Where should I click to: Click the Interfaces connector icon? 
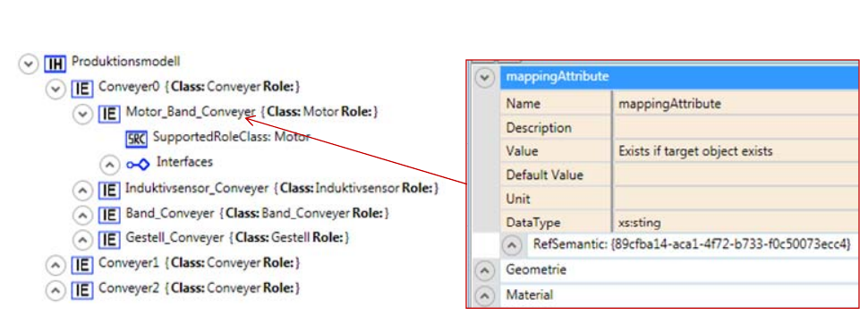click(138, 164)
